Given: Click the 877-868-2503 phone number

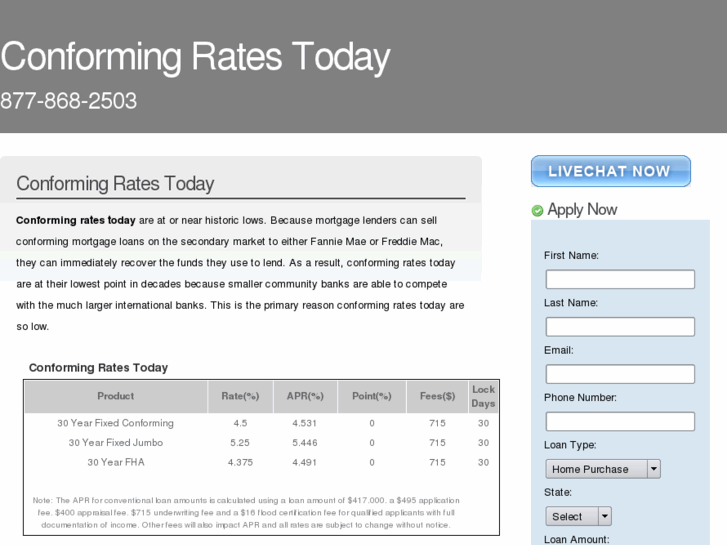Looking at the screenshot, I should click(x=69, y=101).
